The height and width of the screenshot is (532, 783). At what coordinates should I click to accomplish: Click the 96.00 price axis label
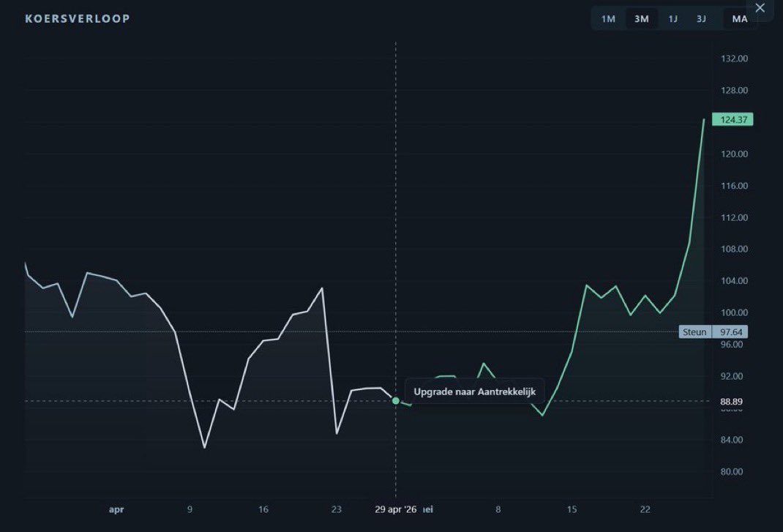732,344
